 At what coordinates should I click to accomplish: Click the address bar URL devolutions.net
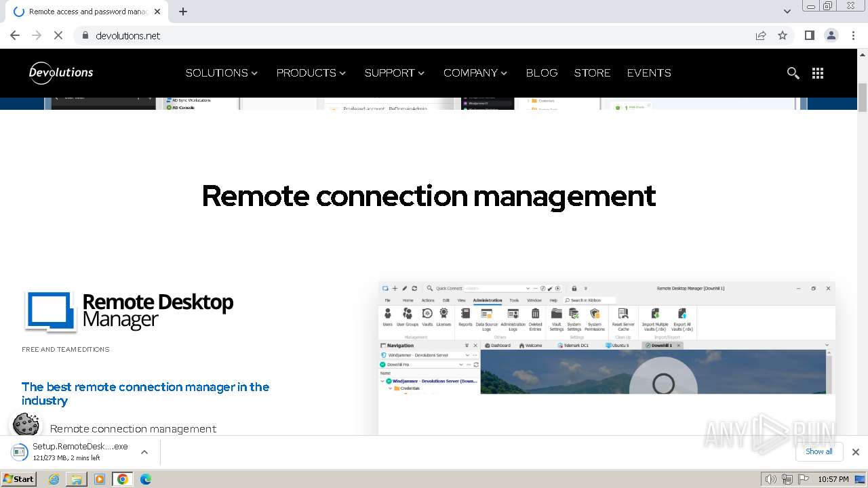coord(128,36)
